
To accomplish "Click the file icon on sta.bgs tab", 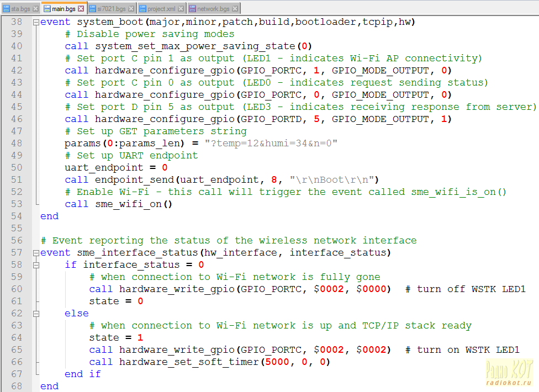I will coord(7,9).
